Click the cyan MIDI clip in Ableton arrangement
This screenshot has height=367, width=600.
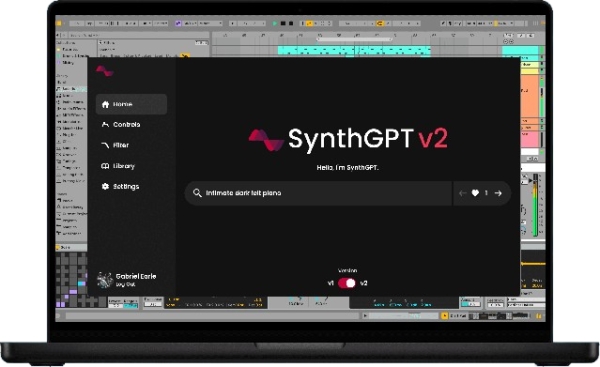point(354,51)
